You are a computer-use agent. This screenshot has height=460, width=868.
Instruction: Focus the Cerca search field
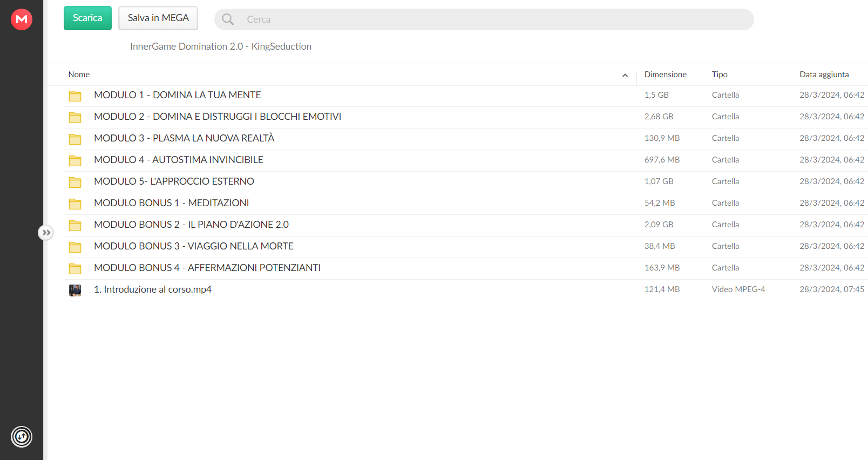coord(484,19)
